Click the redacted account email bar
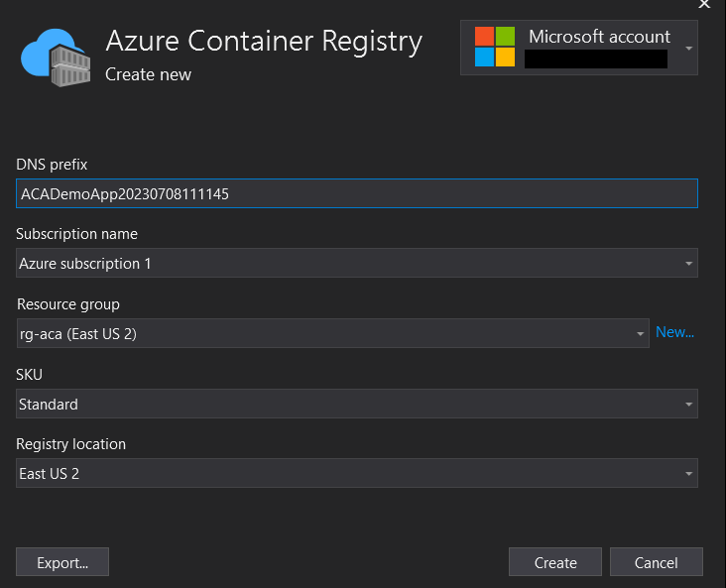This screenshot has width=726, height=588. point(595,59)
